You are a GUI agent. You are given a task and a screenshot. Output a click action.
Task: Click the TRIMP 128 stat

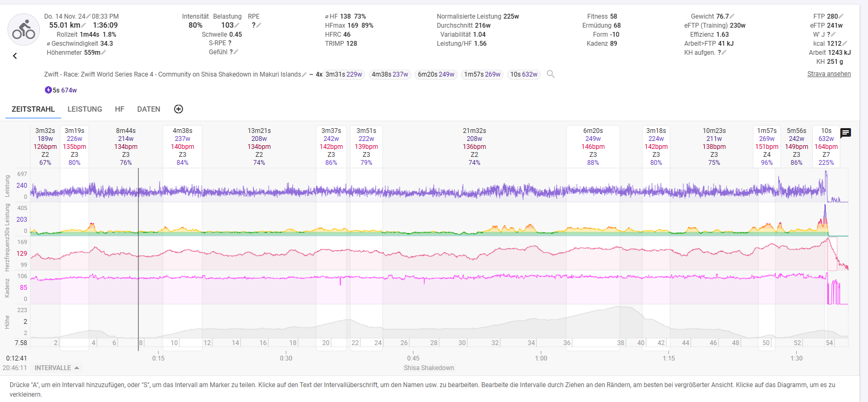pos(341,44)
